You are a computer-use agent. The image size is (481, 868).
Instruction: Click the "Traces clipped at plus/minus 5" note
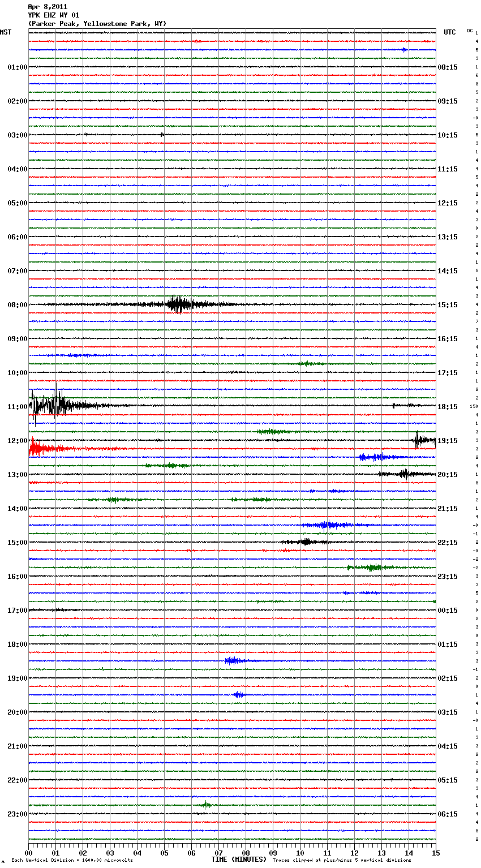tap(342, 861)
